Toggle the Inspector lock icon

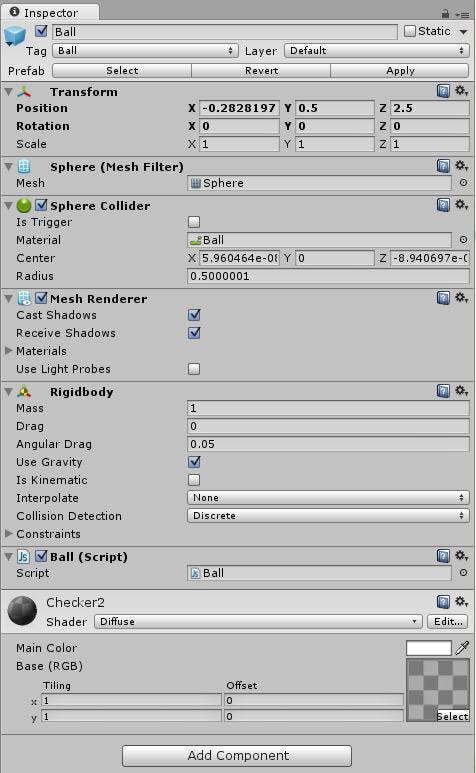click(x=445, y=14)
